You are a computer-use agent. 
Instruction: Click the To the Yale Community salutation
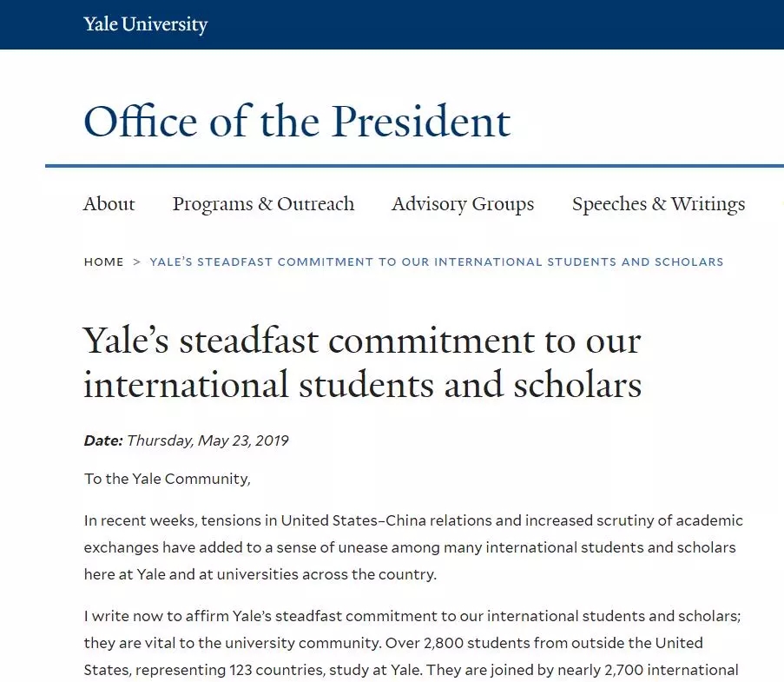tap(167, 479)
